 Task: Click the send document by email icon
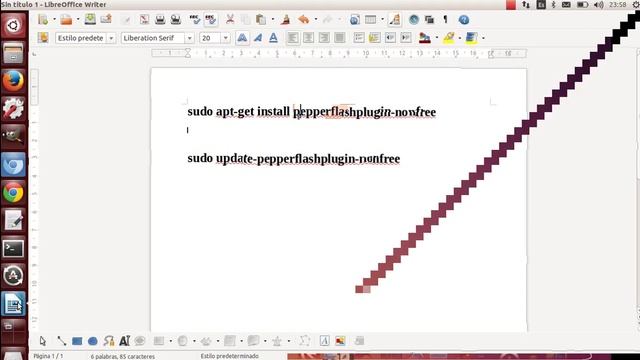click(x=106, y=19)
